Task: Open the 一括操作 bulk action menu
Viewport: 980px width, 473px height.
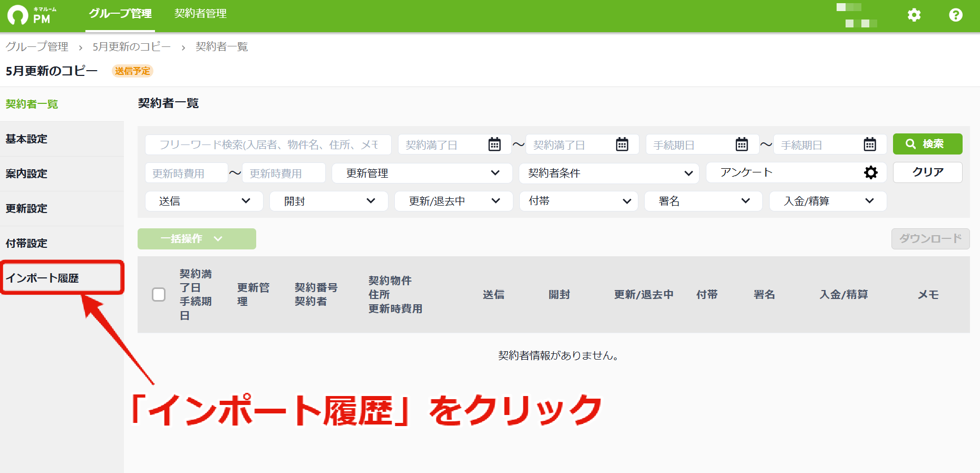Action: 197,239
